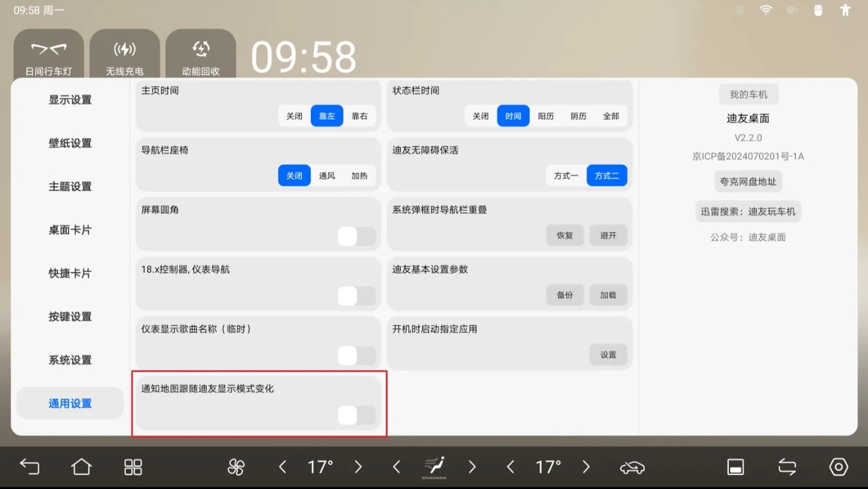Tap the seat ventilation icon at bottom center
The height and width of the screenshot is (489, 868).
(434, 467)
